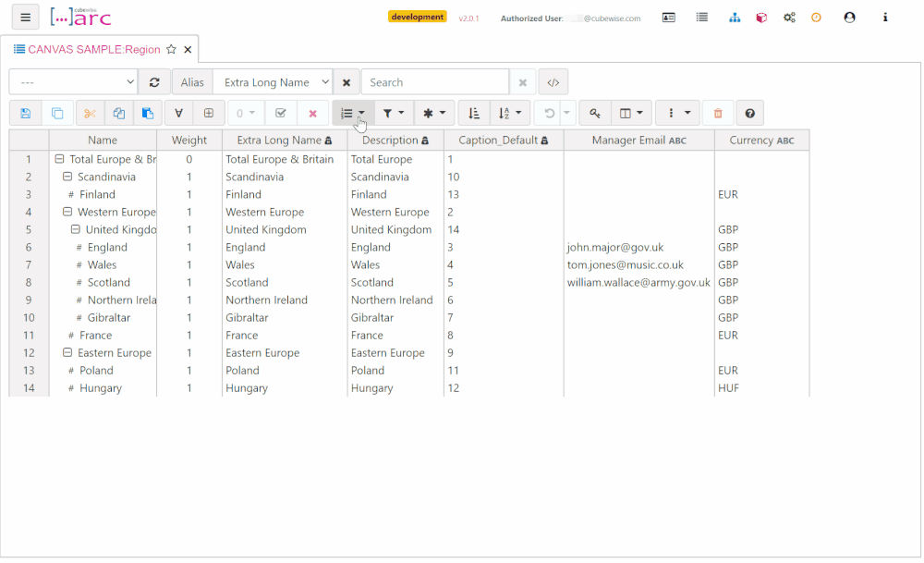Delete elements with the red trash icon
Viewport: 924px width, 563px height.
tap(718, 112)
